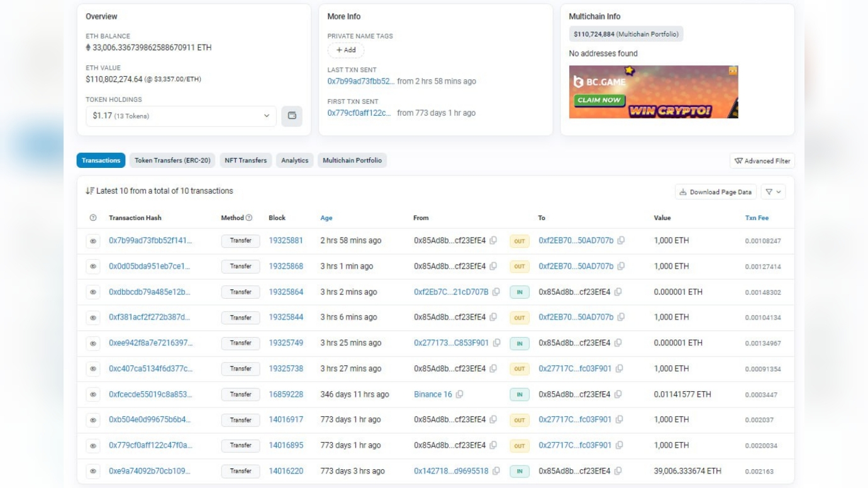Click the BC.GAME Claim Now ad banner
The height and width of the screenshot is (488, 868).
[x=654, y=92]
